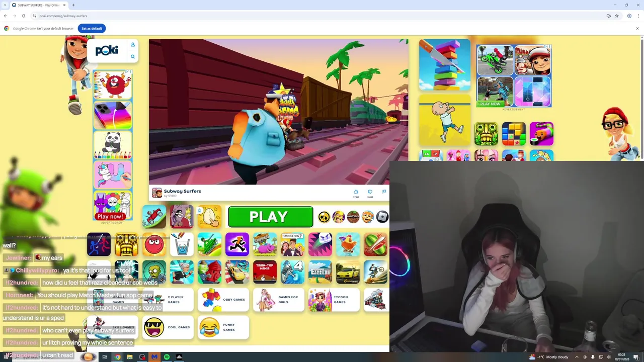Open the Red Ball game icon

[x=154, y=244]
